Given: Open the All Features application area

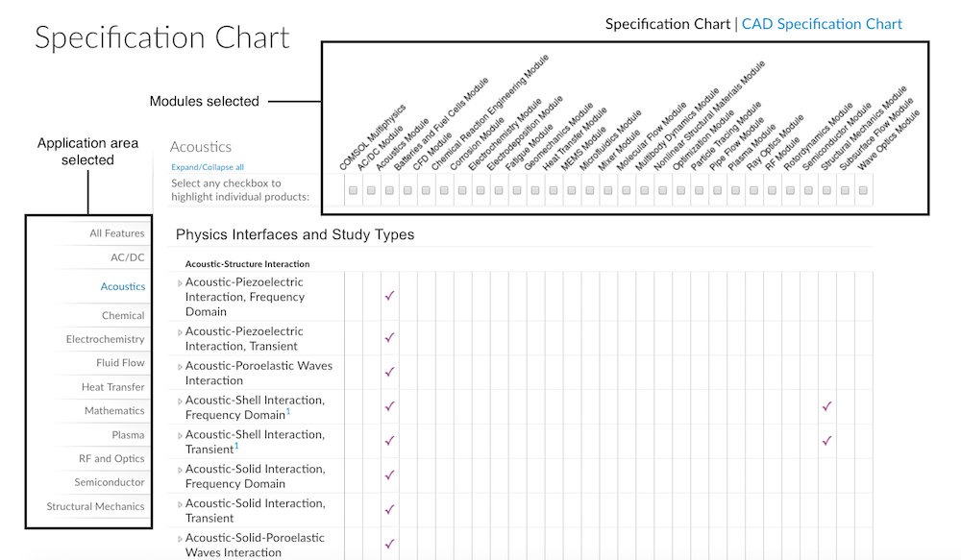Looking at the screenshot, I should click(x=116, y=233).
